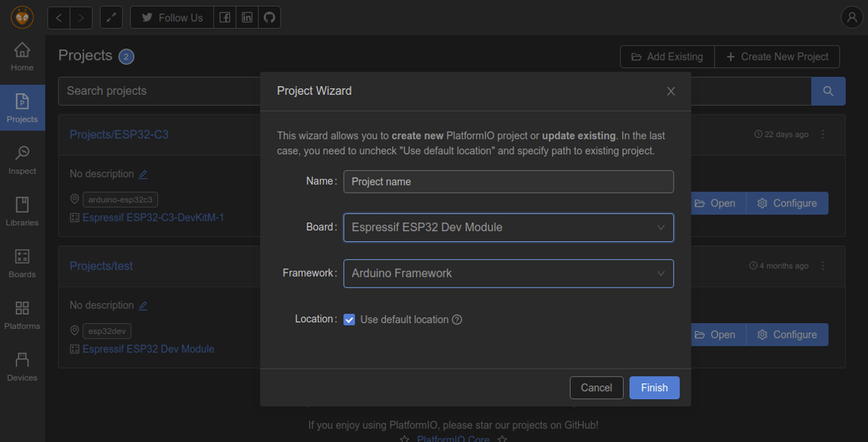
Task: Open the Facebook icon link
Action: 225,17
